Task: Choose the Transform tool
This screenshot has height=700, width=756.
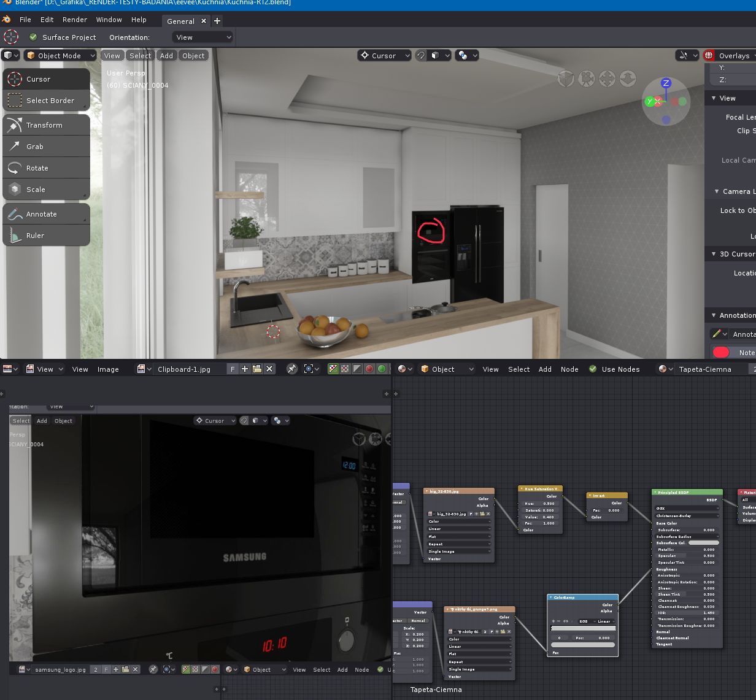Action: click(x=47, y=125)
